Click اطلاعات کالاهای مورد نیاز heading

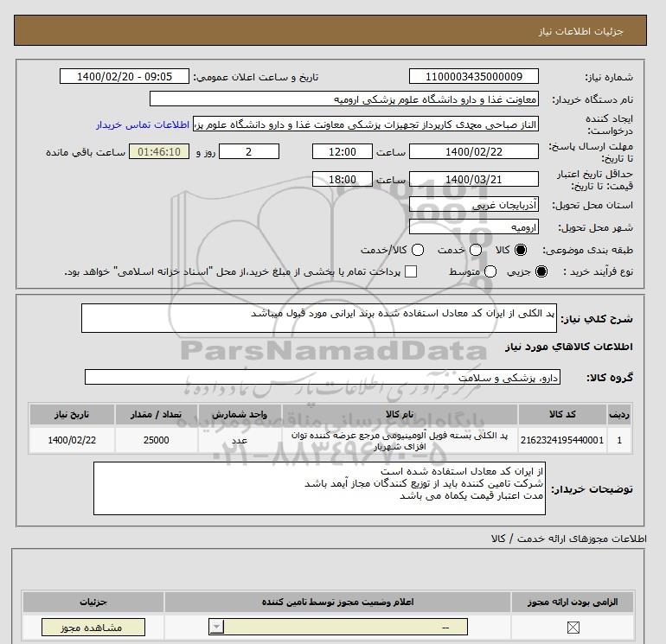(x=569, y=347)
